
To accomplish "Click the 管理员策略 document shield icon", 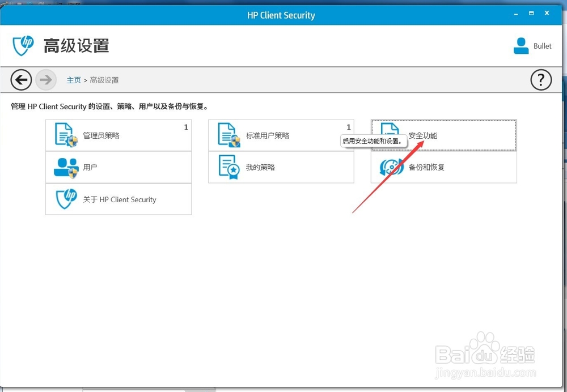I will (x=66, y=135).
